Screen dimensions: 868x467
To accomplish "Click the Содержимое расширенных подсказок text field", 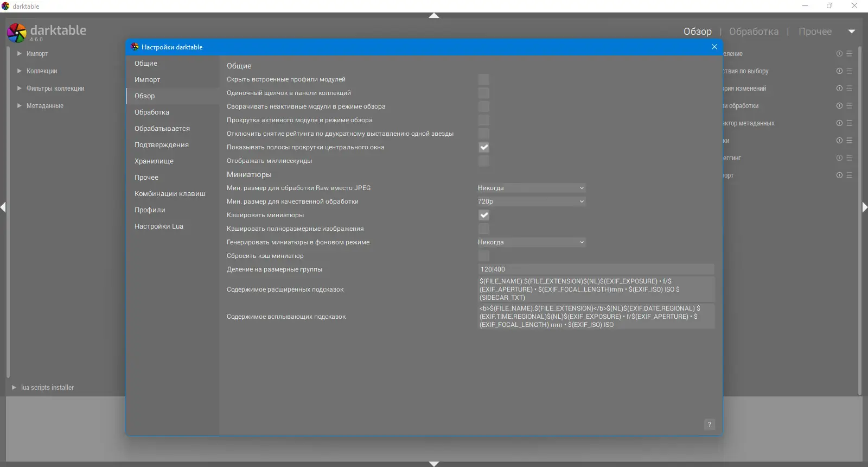I will 596,289.
